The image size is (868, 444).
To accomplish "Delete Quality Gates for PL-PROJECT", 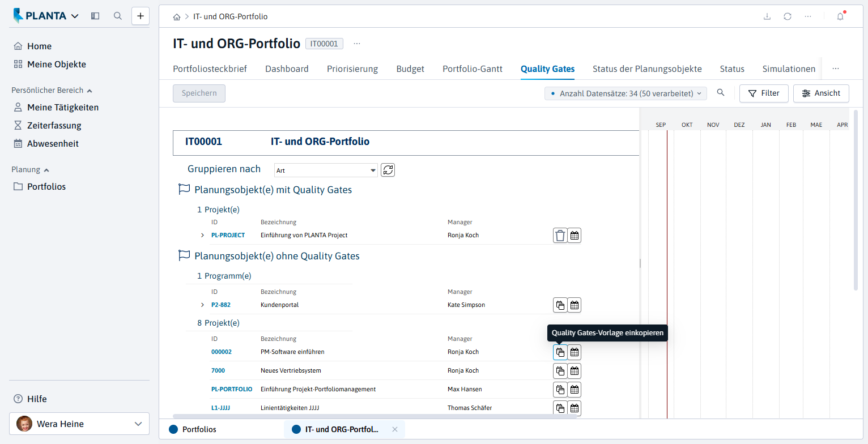I will (x=560, y=236).
